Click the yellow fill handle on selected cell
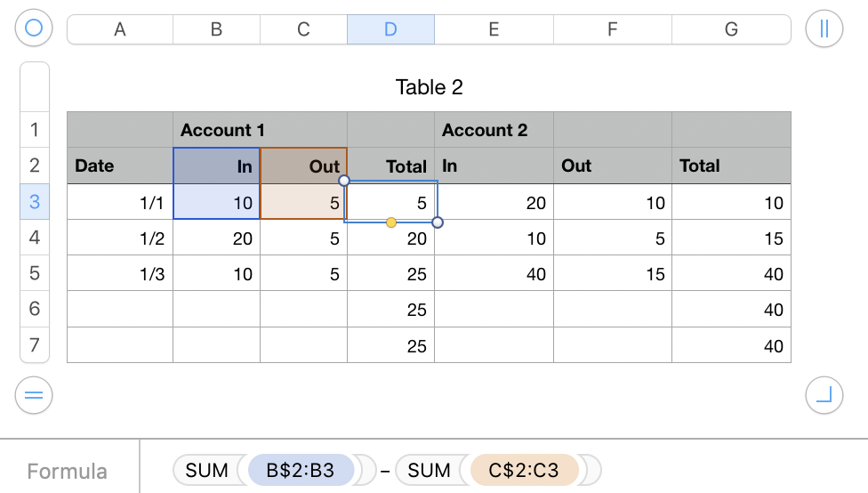This screenshot has width=868, height=493. click(x=391, y=222)
